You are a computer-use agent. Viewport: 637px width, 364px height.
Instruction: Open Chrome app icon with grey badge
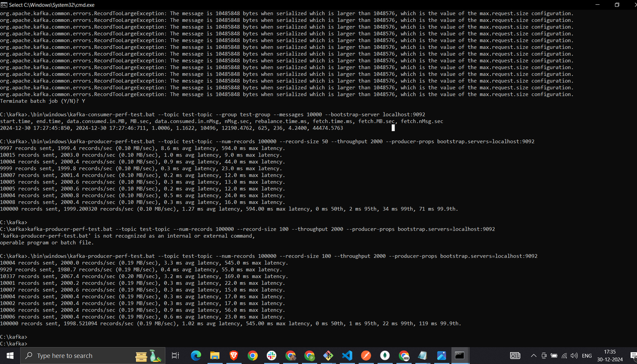coord(404,356)
